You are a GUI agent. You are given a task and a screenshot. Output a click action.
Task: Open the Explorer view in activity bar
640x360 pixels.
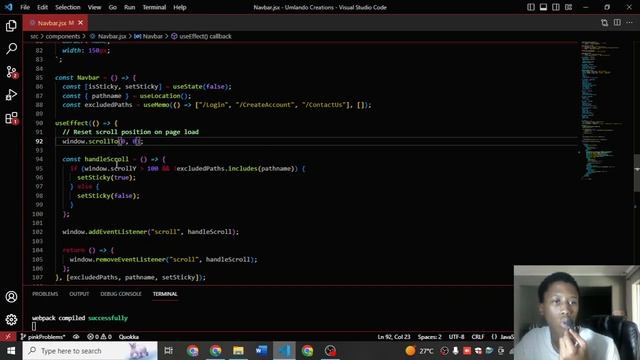point(11,26)
